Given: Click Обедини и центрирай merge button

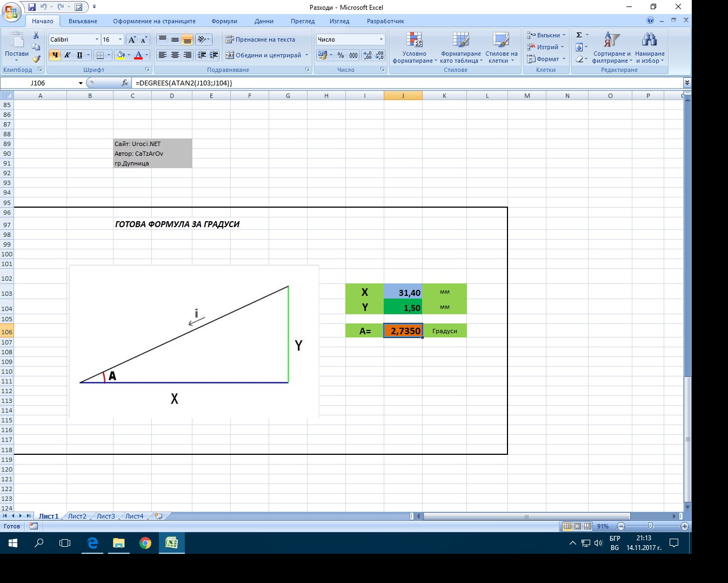Looking at the screenshot, I should [x=263, y=55].
